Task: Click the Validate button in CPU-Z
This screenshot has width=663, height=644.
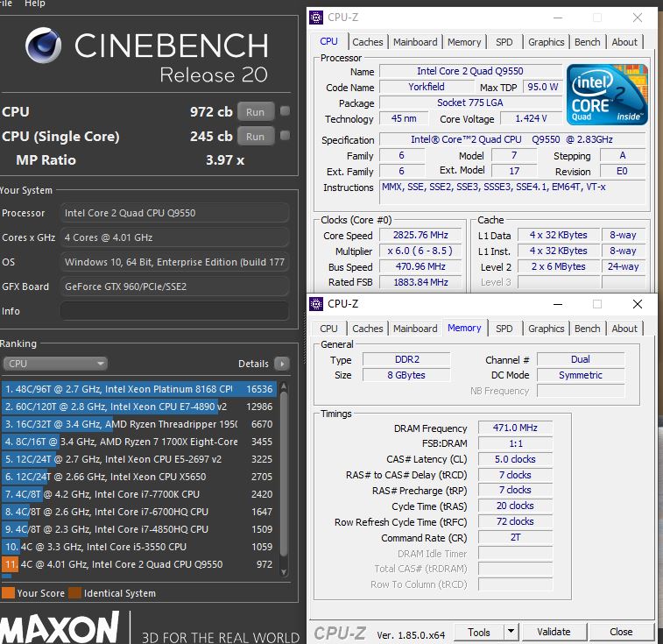Action: click(554, 632)
